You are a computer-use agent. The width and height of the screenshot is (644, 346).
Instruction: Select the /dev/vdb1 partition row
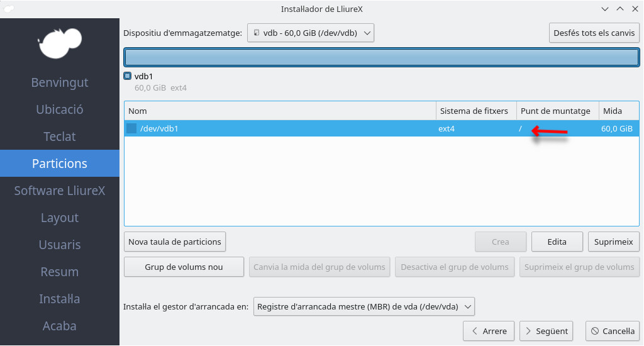(382, 128)
